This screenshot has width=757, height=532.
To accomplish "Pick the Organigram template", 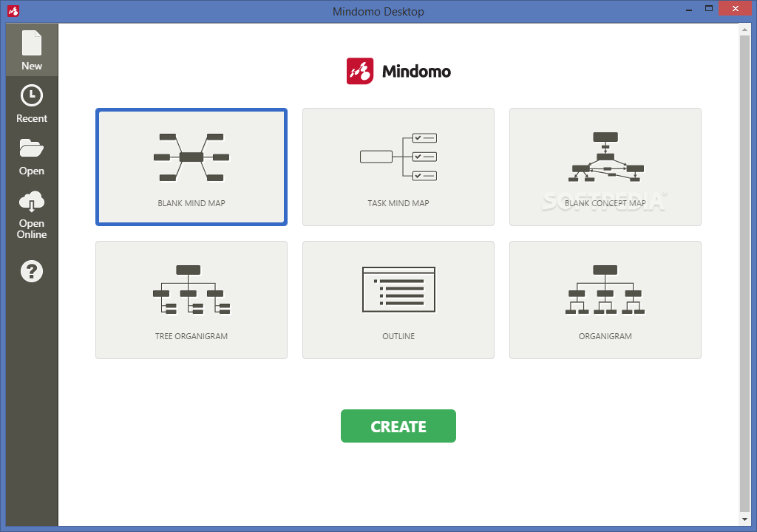I will [x=605, y=300].
